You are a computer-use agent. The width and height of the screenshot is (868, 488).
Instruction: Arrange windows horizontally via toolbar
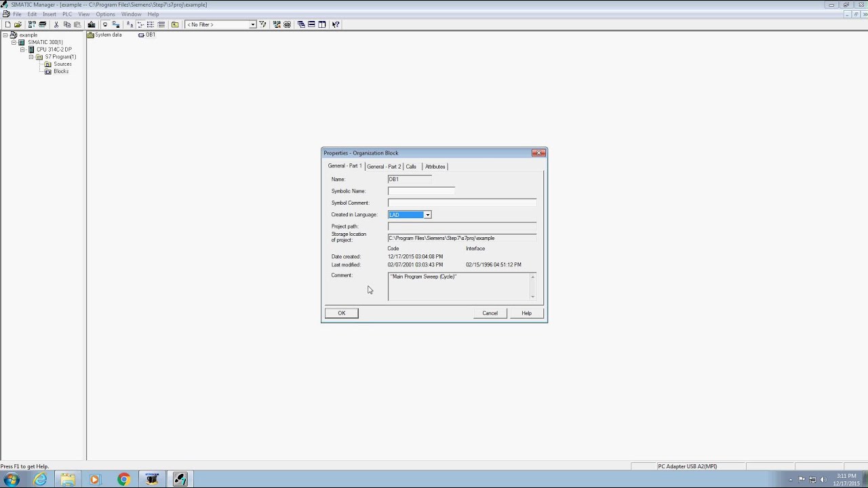pos(311,24)
